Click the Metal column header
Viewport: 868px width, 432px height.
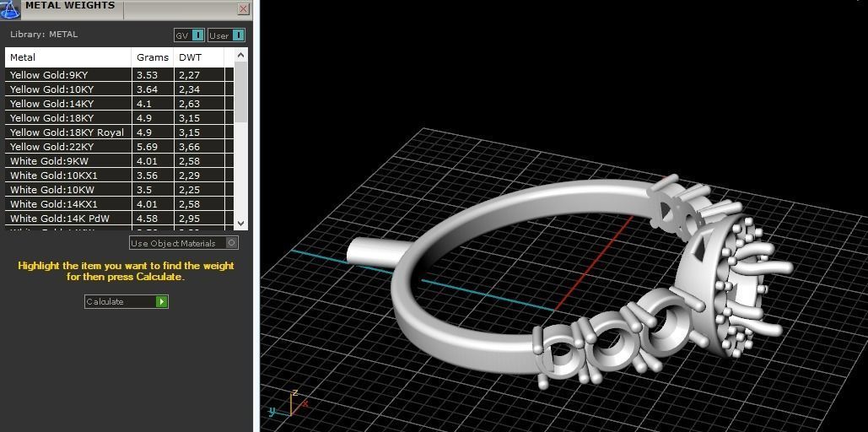click(68, 57)
